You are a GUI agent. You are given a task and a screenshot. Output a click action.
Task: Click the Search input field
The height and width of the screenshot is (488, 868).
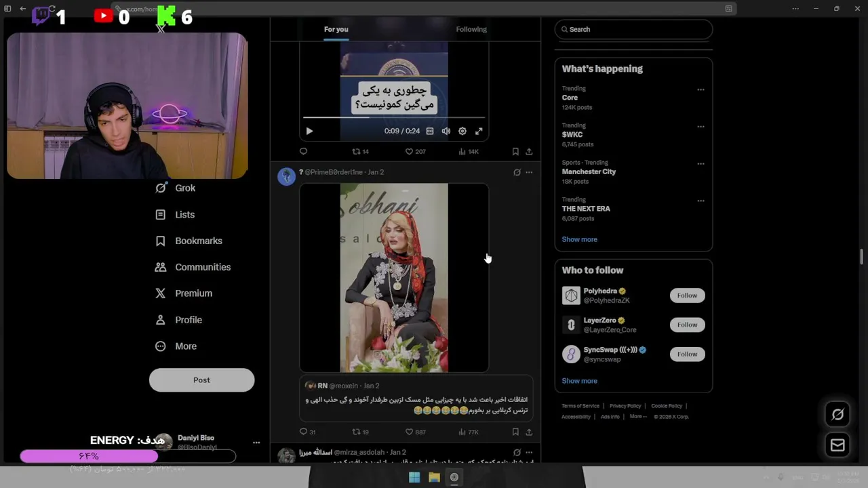(x=633, y=29)
